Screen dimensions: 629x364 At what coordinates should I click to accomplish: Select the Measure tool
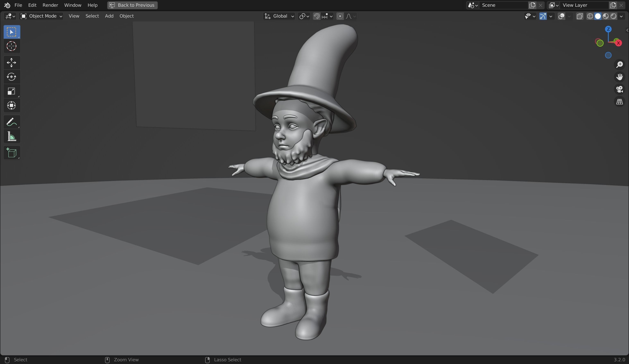pyautogui.click(x=11, y=137)
